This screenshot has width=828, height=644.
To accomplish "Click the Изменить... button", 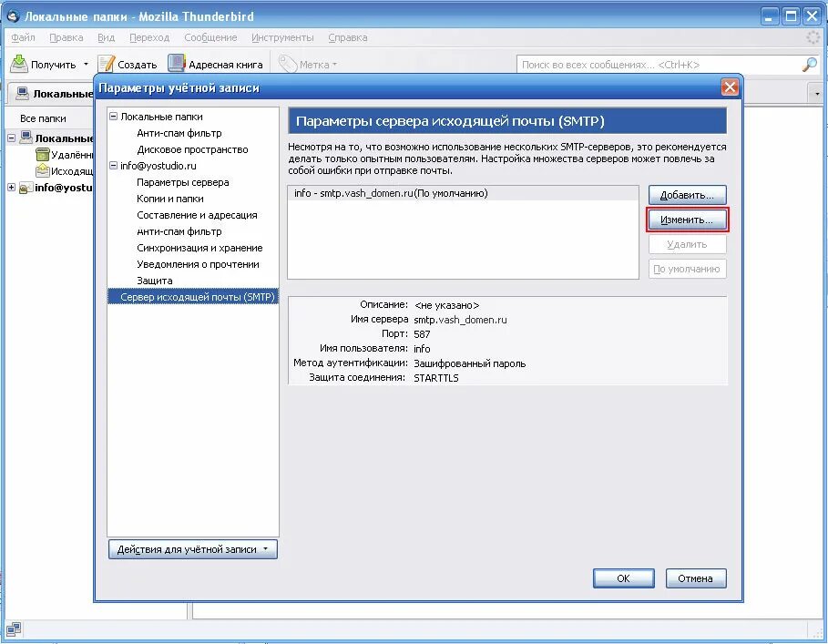I will [x=687, y=220].
